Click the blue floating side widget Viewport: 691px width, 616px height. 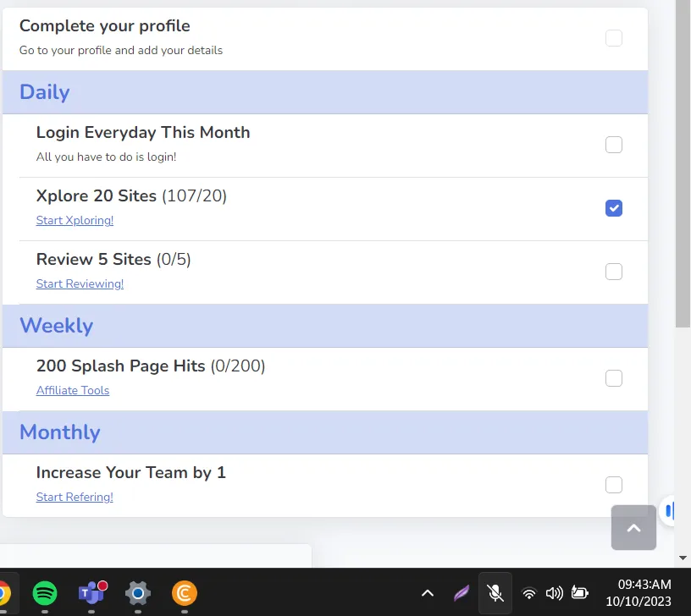(668, 511)
